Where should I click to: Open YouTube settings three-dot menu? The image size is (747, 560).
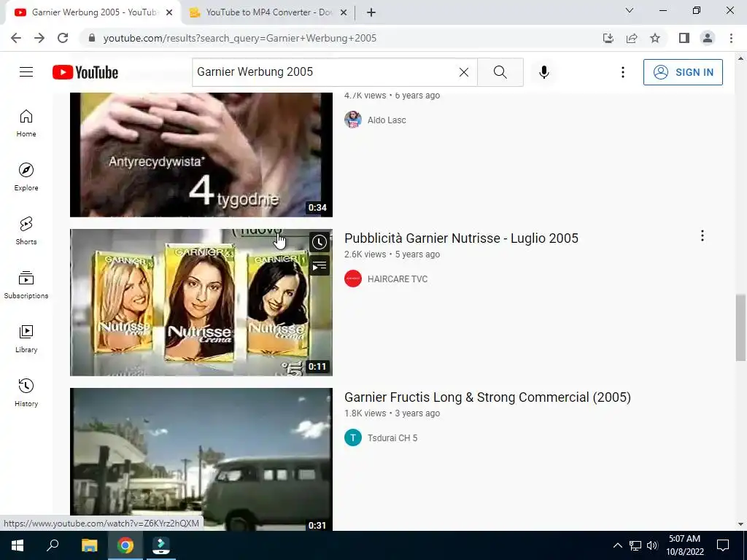click(623, 72)
